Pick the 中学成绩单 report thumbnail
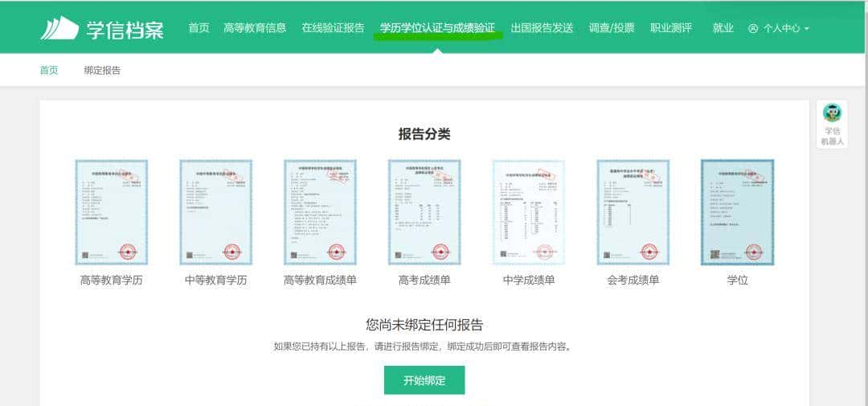This screenshot has height=406, width=868. [x=529, y=212]
